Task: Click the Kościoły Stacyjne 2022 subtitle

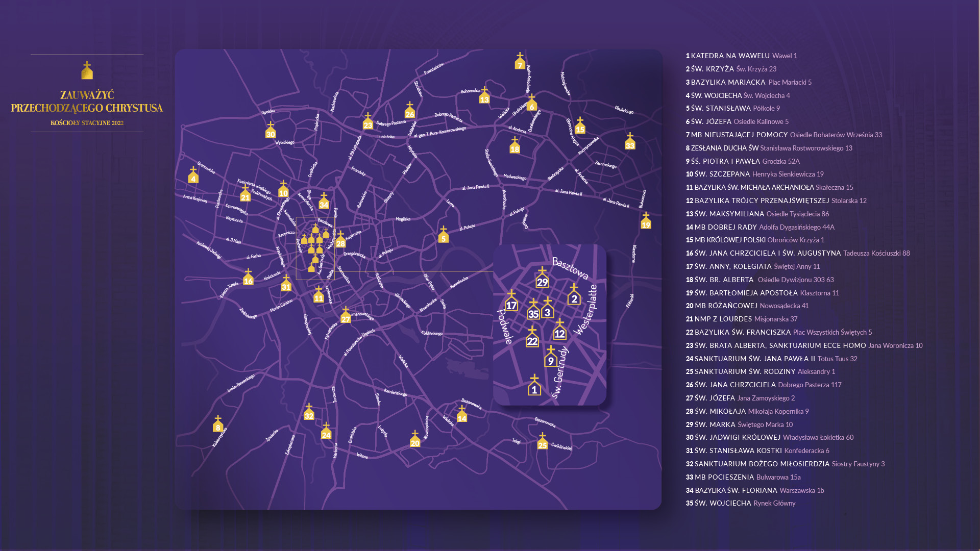Action: [x=87, y=123]
